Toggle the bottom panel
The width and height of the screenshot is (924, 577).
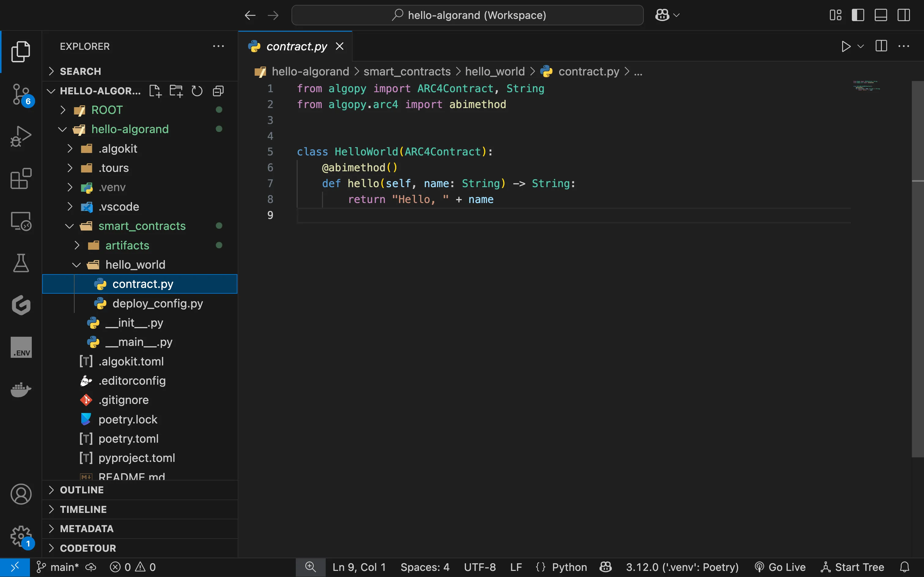click(881, 15)
